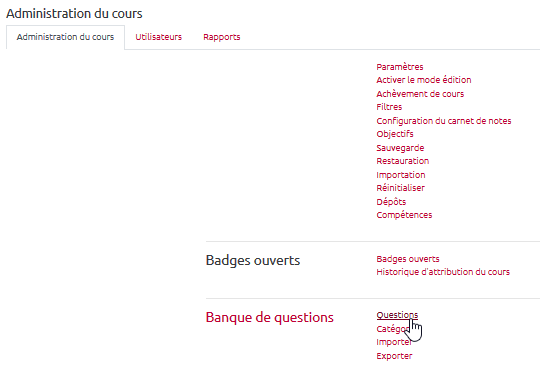Screen dimensions: 540x374
Task: Switch to the Utilisateurs tab
Action: tap(158, 37)
